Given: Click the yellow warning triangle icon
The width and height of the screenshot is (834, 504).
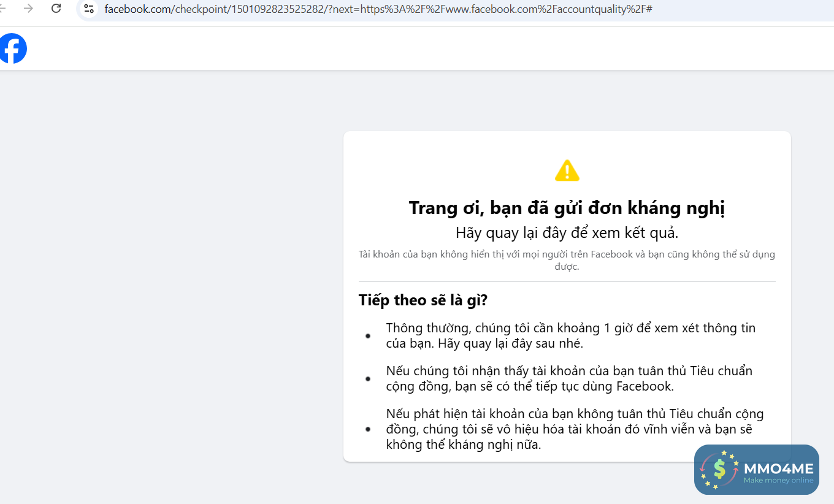Looking at the screenshot, I should pos(567,170).
